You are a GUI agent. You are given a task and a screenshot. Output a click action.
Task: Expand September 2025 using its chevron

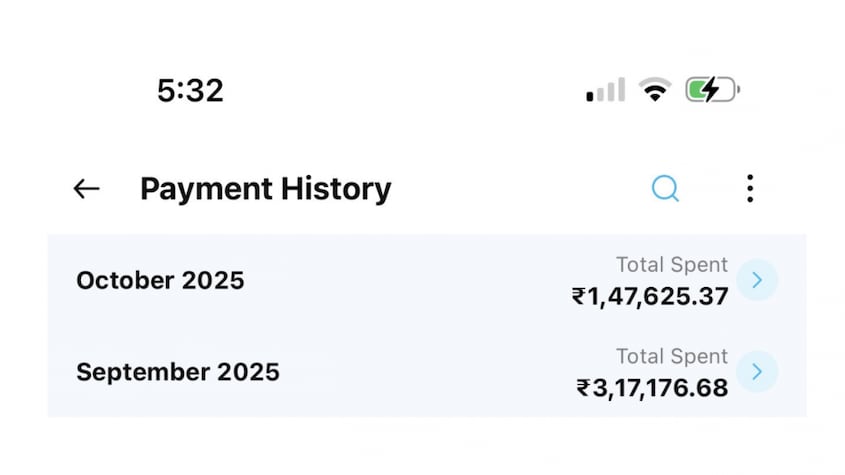pyautogui.click(x=757, y=372)
